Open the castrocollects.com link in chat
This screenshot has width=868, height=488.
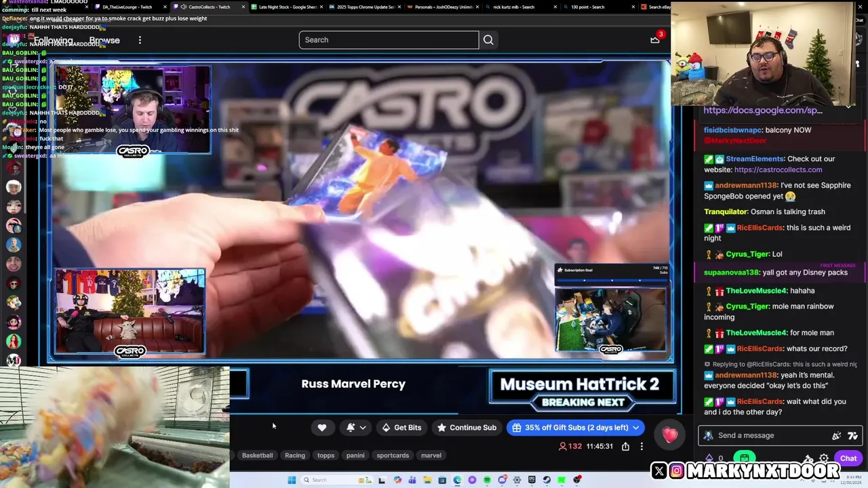[778, 169]
